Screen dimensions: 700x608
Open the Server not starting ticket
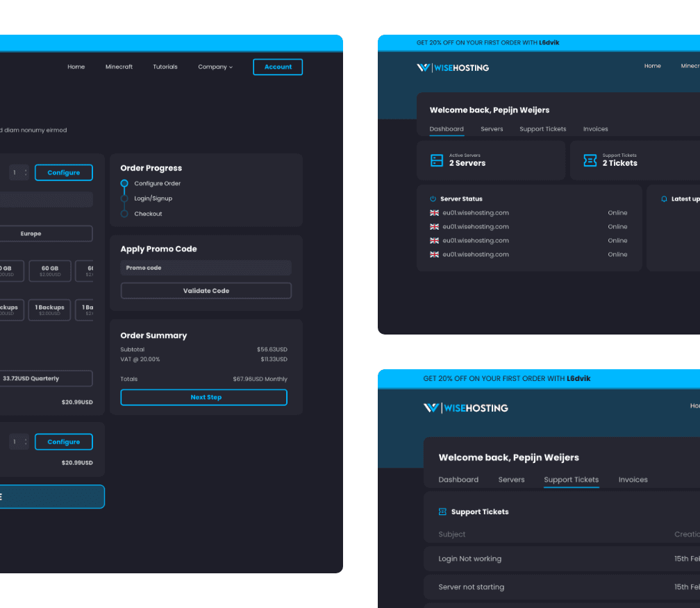tap(562, 587)
